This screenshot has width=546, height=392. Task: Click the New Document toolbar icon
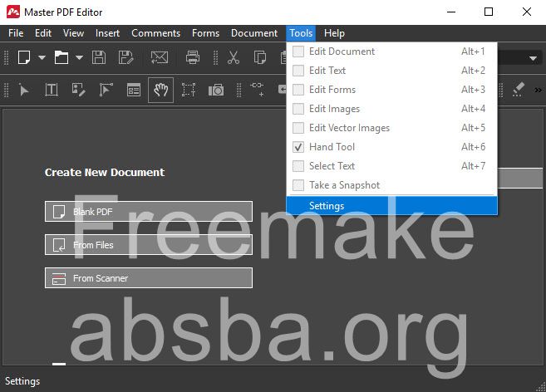[x=24, y=57]
